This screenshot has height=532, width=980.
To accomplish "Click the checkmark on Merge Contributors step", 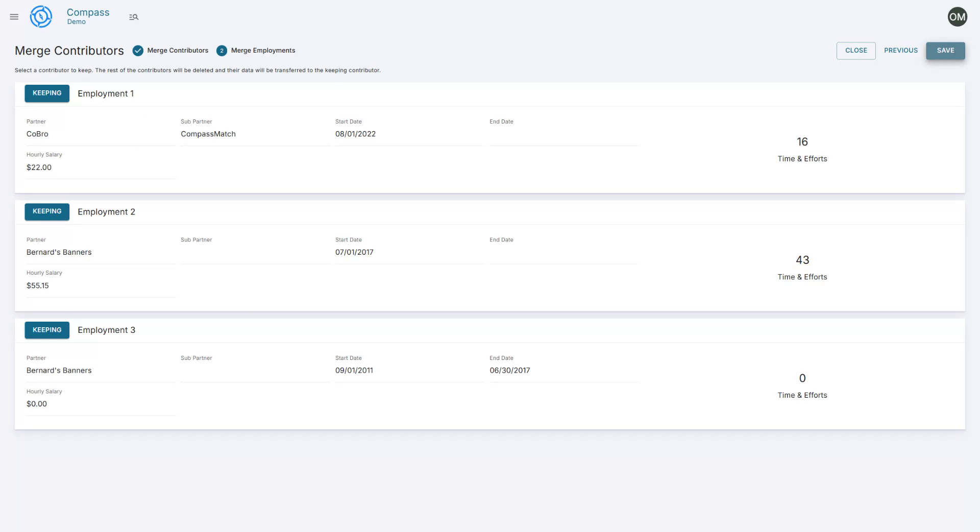I will click(138, 50).
